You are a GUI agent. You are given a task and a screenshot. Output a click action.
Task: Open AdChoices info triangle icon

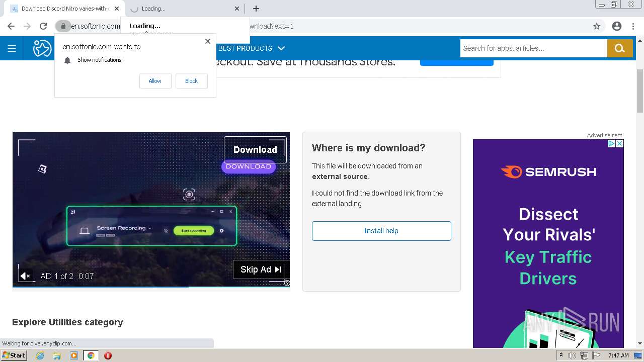612,144
